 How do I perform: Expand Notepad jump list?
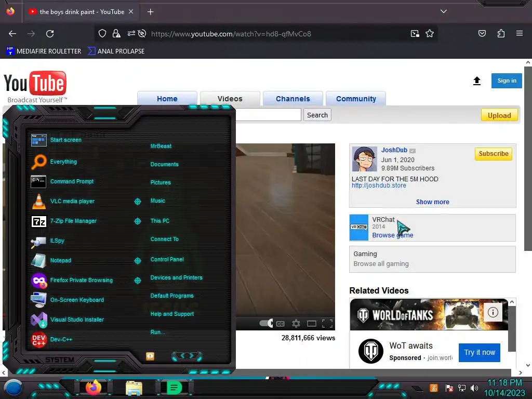pyautogui.click(x=137, y=261)
